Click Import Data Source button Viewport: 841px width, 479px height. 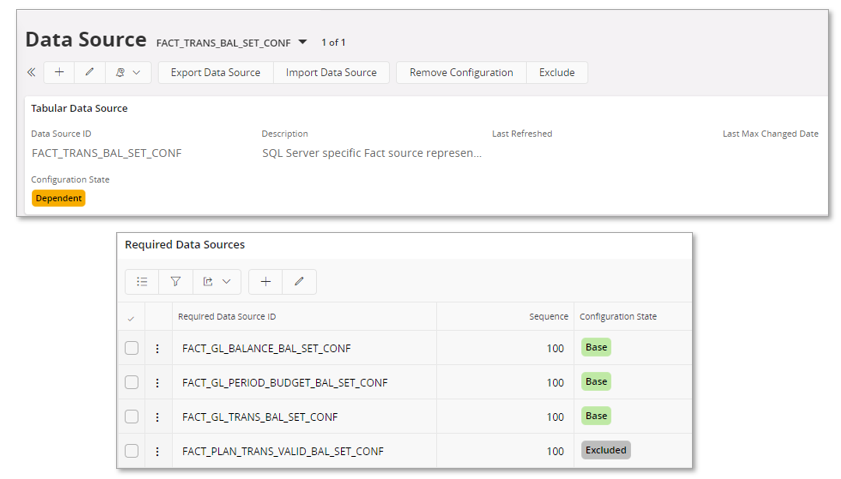pyautogui.click(x=331, y=72)
